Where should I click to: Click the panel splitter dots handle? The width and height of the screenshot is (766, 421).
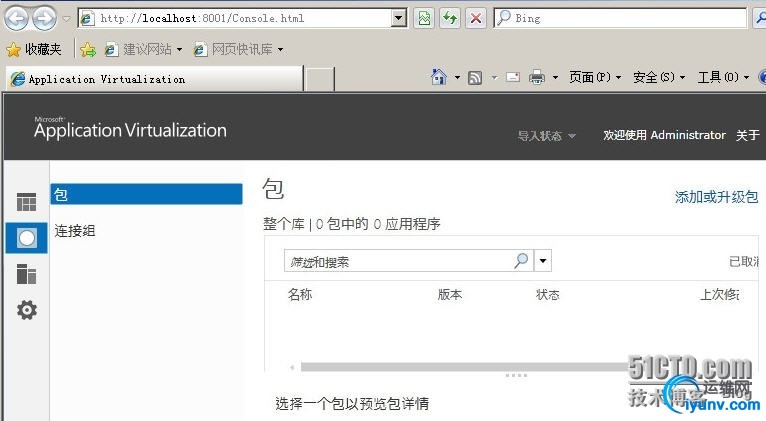516,376
